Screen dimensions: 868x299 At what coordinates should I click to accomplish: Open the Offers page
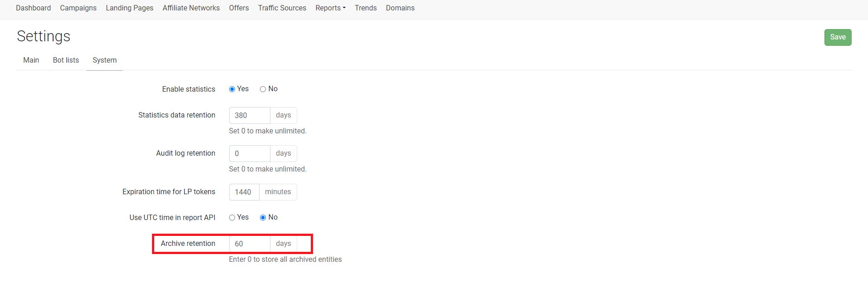[239, 8]
